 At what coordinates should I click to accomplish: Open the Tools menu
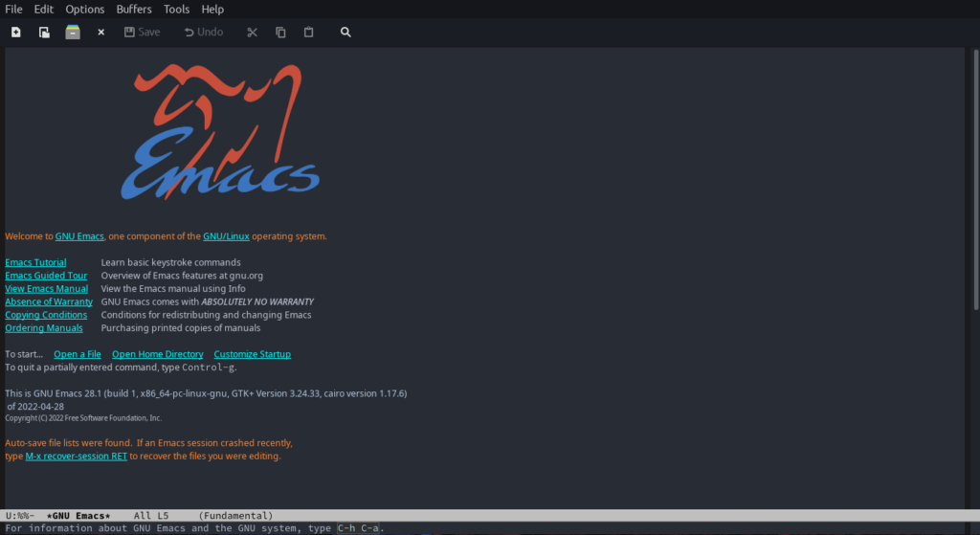click(176, 10)
